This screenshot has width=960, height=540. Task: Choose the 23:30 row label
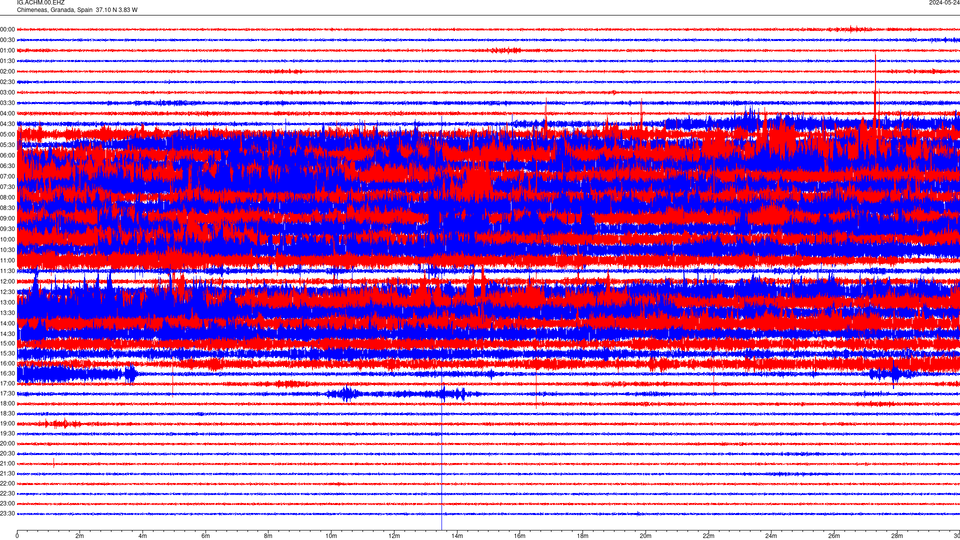pyautogui.click(x=7, y=513)
